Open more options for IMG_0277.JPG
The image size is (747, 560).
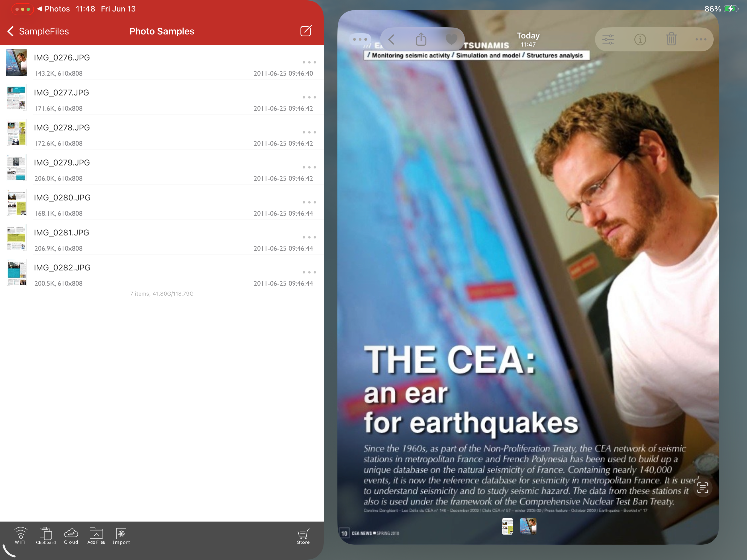click(x=309, y=97)
